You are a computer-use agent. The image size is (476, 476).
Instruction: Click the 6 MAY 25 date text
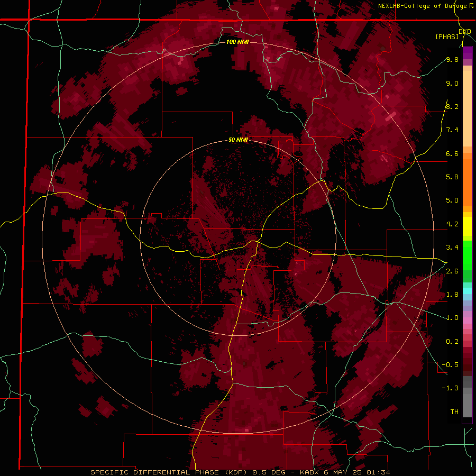point(342,472)
